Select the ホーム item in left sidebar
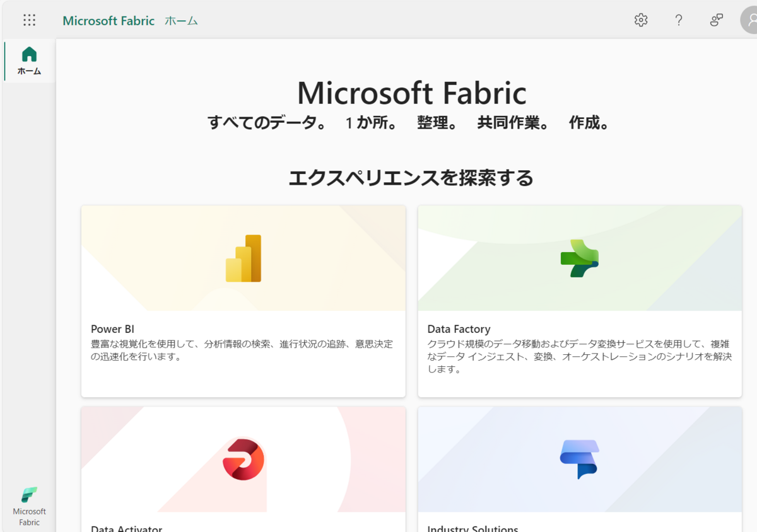This screenshot has width=757, height=532. click(29, 61)
